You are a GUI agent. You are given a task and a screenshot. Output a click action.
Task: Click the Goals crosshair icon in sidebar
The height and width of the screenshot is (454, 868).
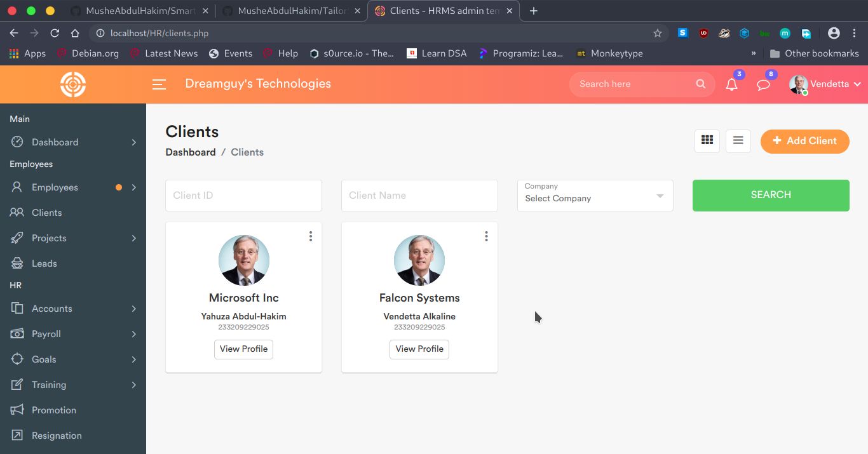pyautogui.click(x=17, y=359)
